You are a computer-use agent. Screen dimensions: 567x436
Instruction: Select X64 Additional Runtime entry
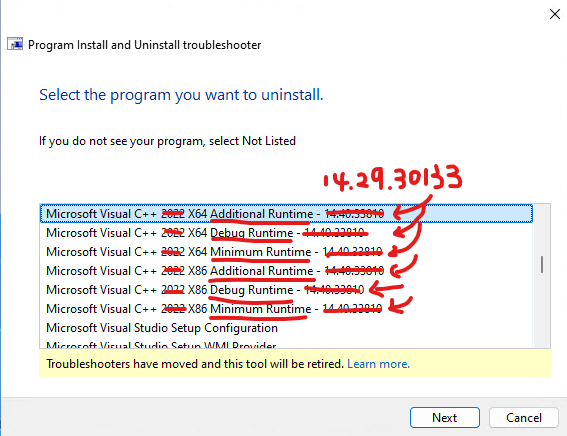point(286,214)
